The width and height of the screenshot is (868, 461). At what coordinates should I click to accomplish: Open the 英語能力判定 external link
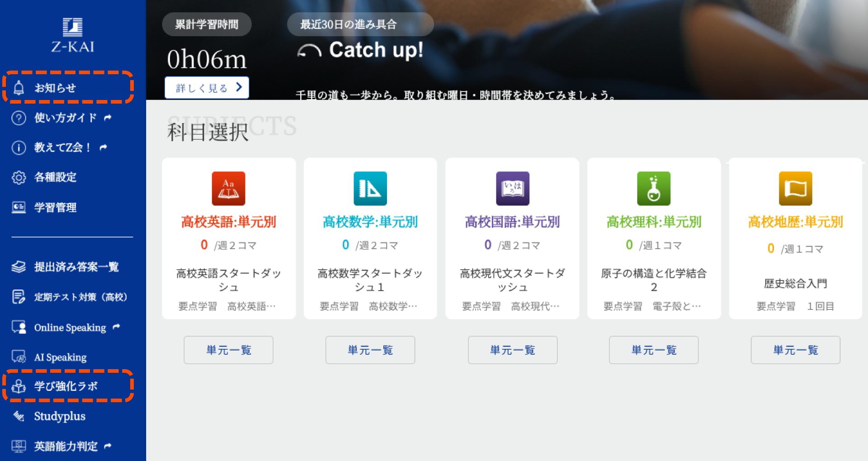click(66, 447)
